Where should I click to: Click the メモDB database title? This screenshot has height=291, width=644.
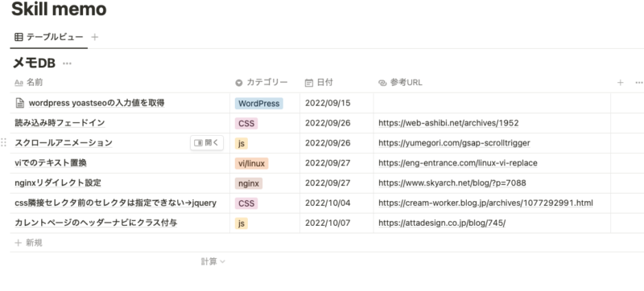(35, 64)
